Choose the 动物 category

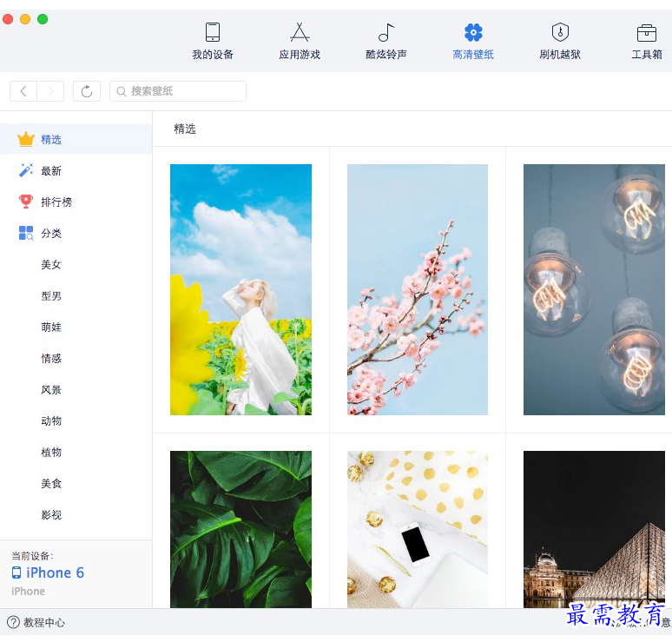[x=51, y=420]
